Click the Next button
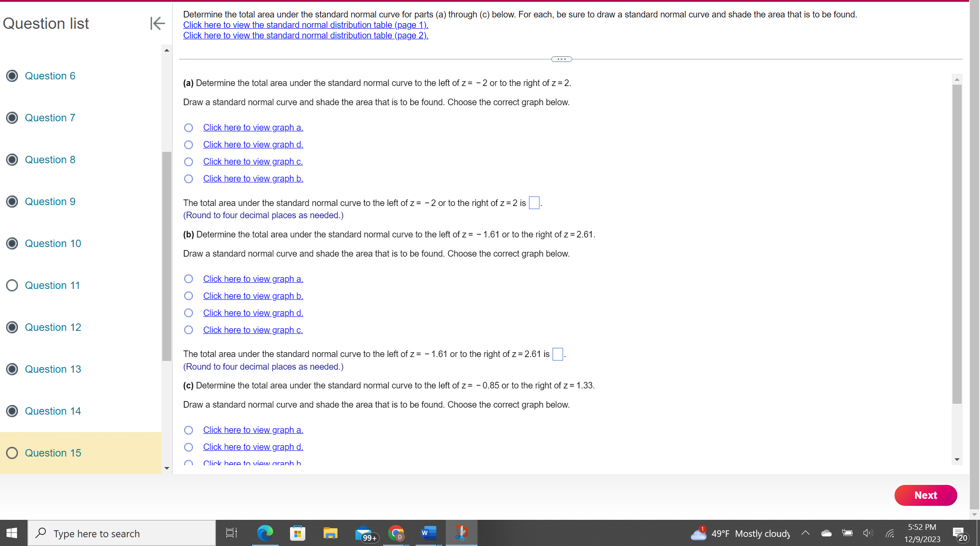Image resolution: width=980 pixels, height=546 pixels. pyautogui.click(x=925, y=495)
